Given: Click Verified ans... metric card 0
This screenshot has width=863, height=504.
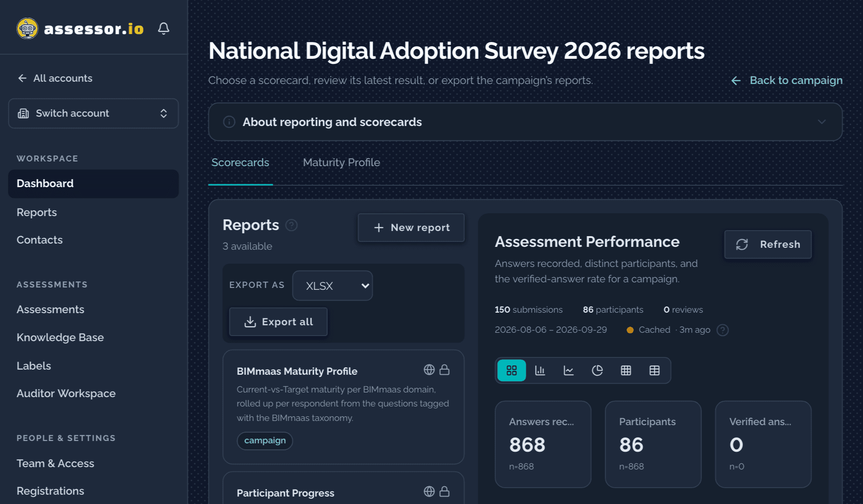Looking at the screenshot, I should 764,444.
